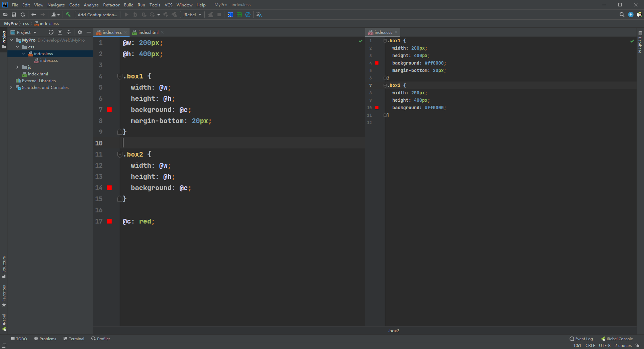This screenshot has width=644, height=349.
Task: Switch to the index.html editor tab
Action: [x=148, y=32]
